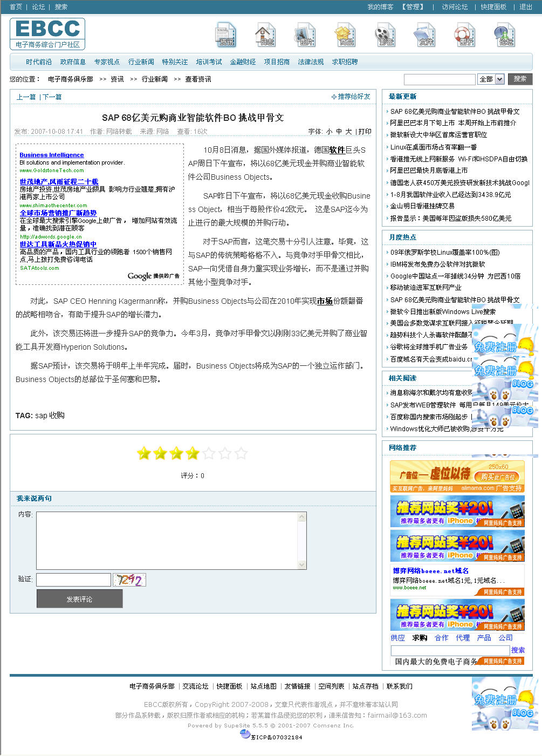Image resolution: width=542 pixels, height=756 pixels.
Task: Open 联系我们 in the footer
Action: (400, 686)
